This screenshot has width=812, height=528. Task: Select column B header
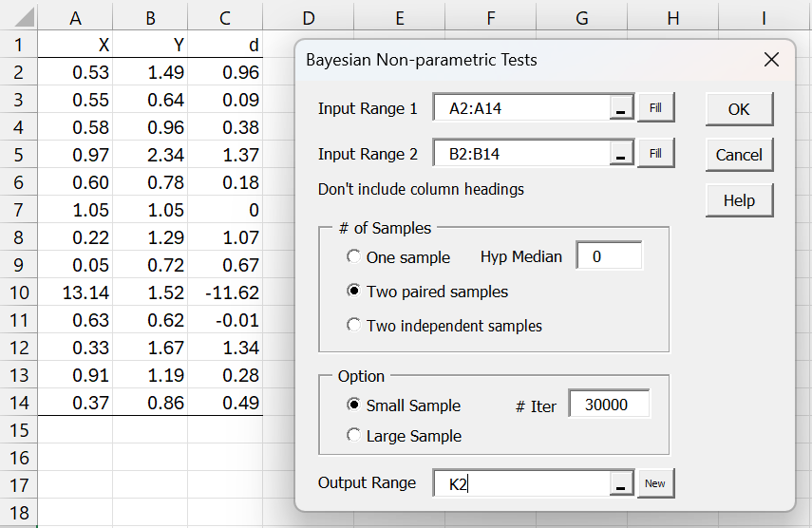point(150,18)
